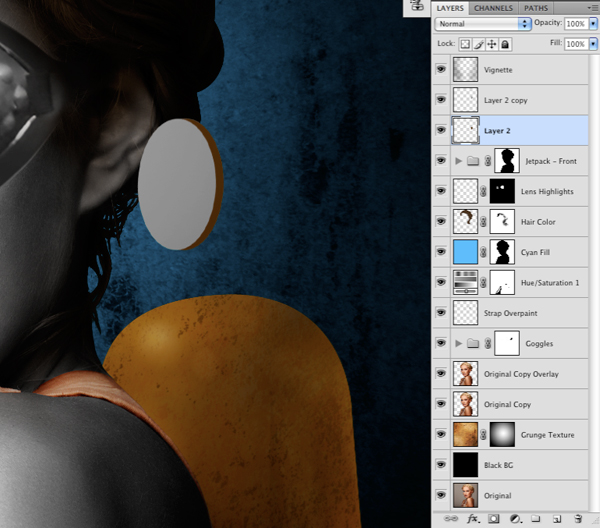Screen dimensions: 600x528
Task: Select the Grunge Texture gradient mask thumbnail
Action: coord(502,434)
